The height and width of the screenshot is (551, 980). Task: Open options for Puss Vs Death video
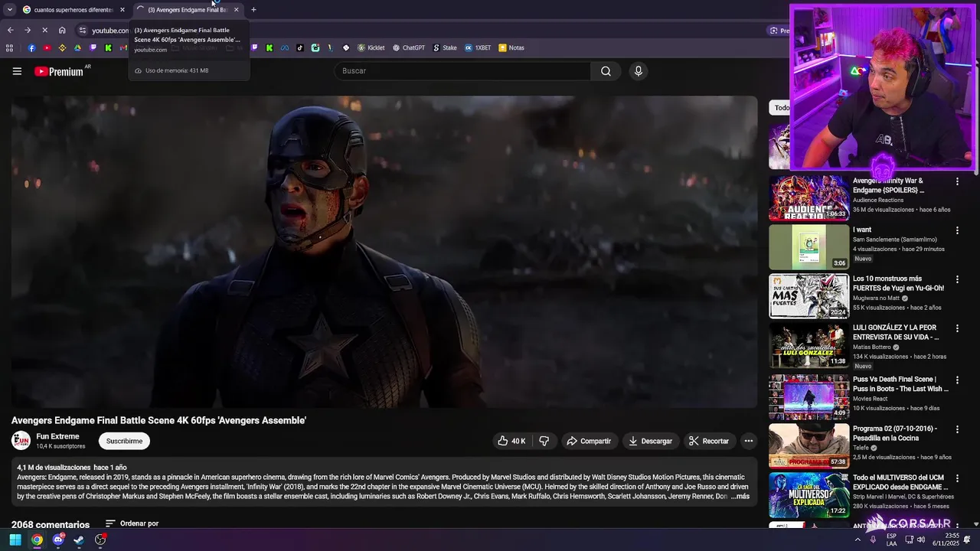957,380
